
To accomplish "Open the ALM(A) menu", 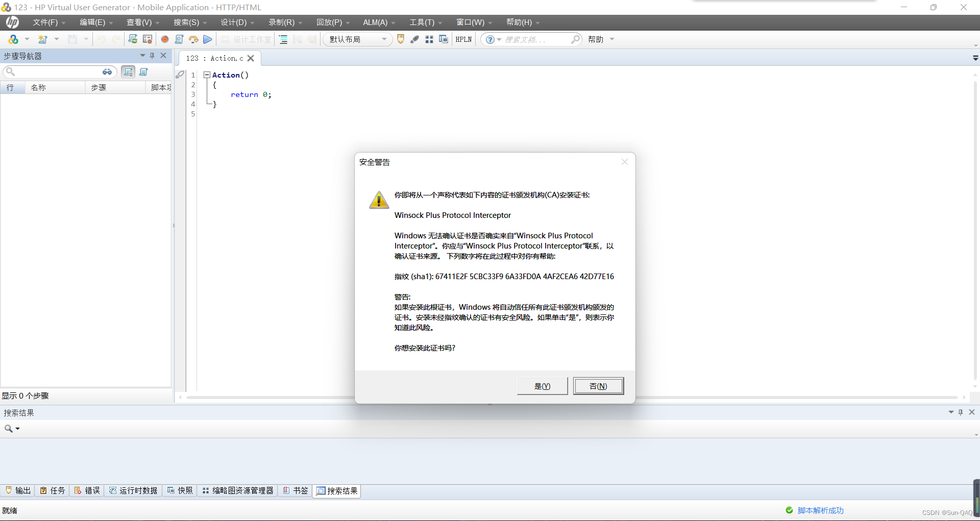I will click(379, 22).
